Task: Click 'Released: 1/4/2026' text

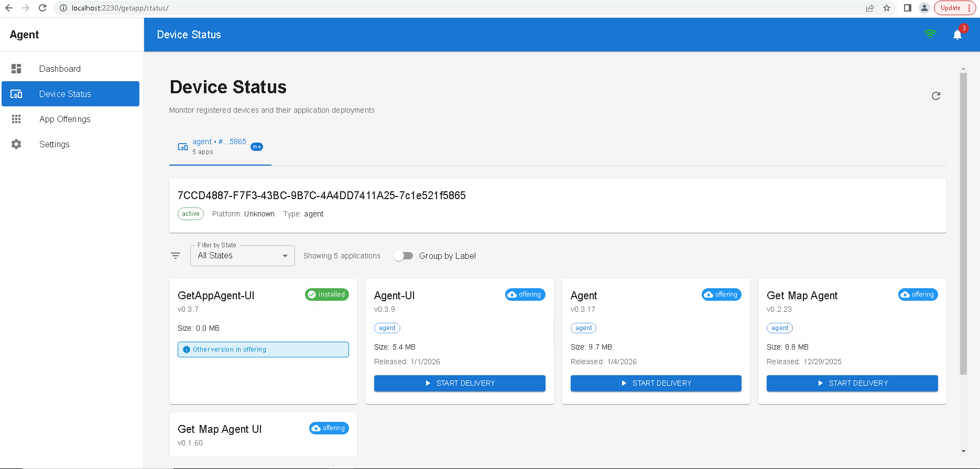Action: (x=604, y=362)
